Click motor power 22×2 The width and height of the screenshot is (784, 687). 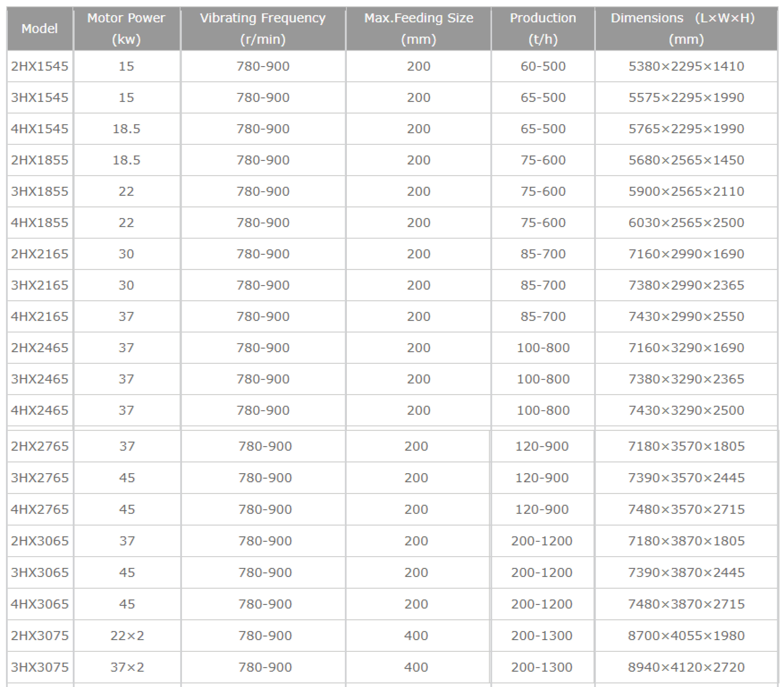(127, 636)
